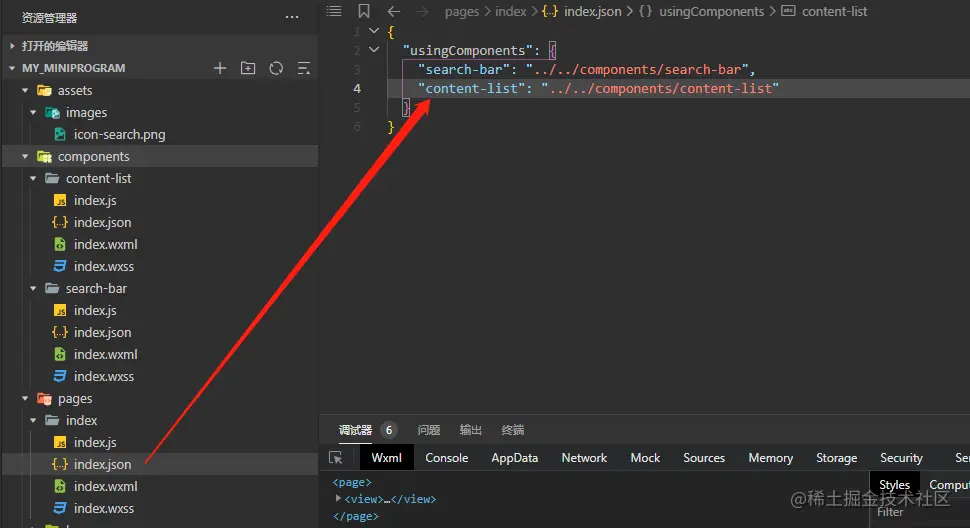Screen dimensions: 970x528
Task: Open index.wxml under search-bar
Action: pos(105,354)
